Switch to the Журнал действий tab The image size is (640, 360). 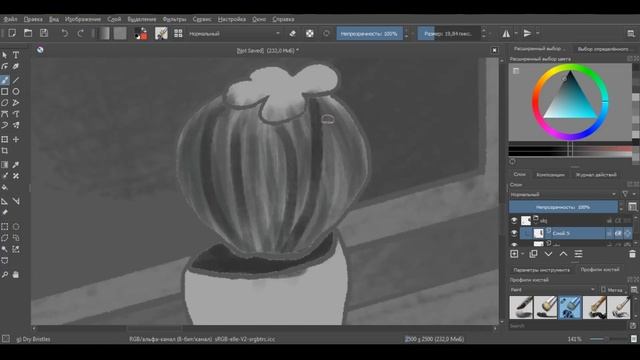[x=596, y=175]
